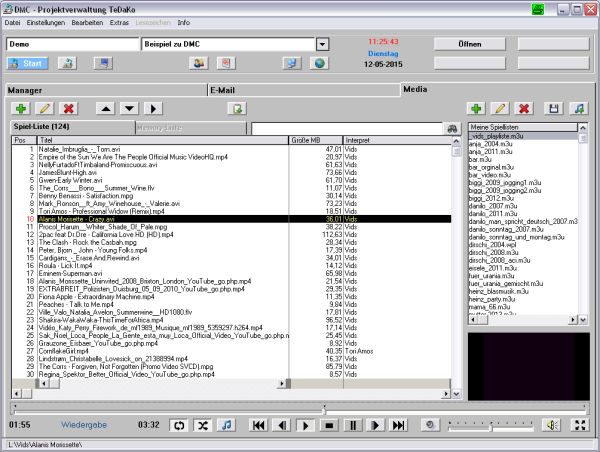Screen dimensions: 600x452
Task: Toggle shuffle playback mode
Action: (203, 425)
